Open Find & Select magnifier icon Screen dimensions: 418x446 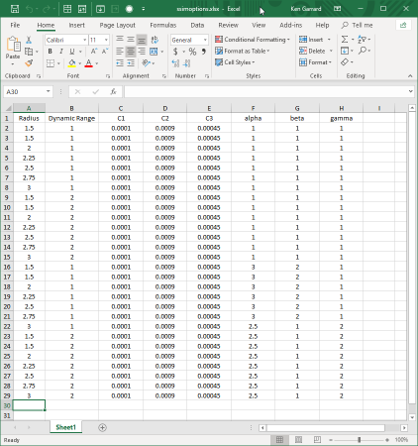pyautogui.click(x=362, y=50)
